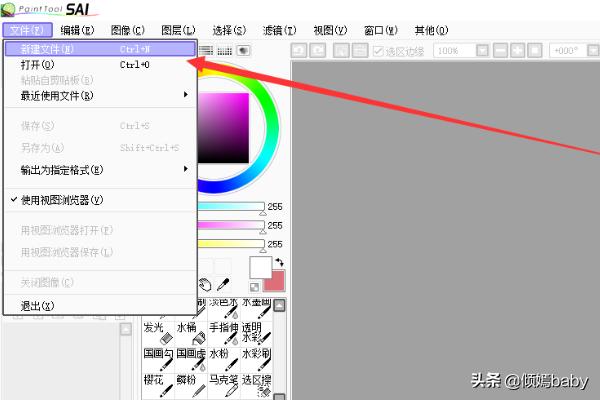Click the 100% zoom value field
The height and width of the screenshot is (400, 600).
click(x=455, y=51)
